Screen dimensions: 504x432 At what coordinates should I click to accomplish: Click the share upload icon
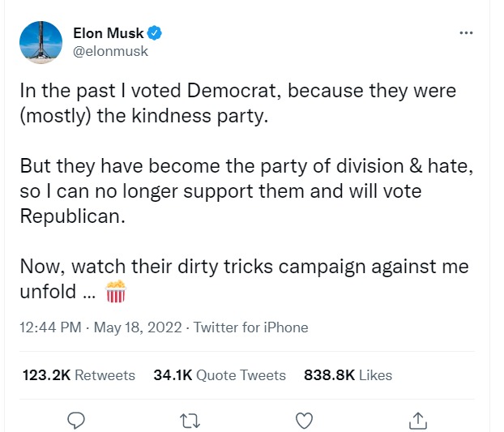tap(417, 419)
